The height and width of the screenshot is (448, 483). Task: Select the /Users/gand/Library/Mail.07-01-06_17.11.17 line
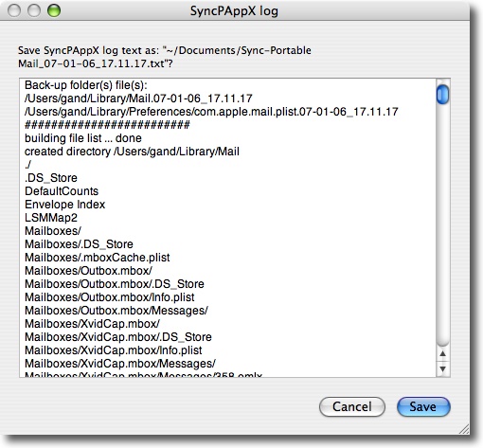click(x=138, y=99)
